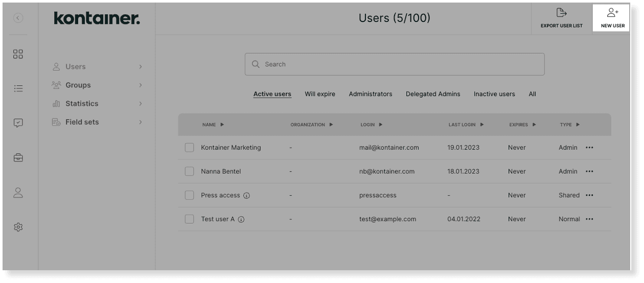Open the more options menu for Kontainer Marketing

pyautogui.click(x=589, y=148)
